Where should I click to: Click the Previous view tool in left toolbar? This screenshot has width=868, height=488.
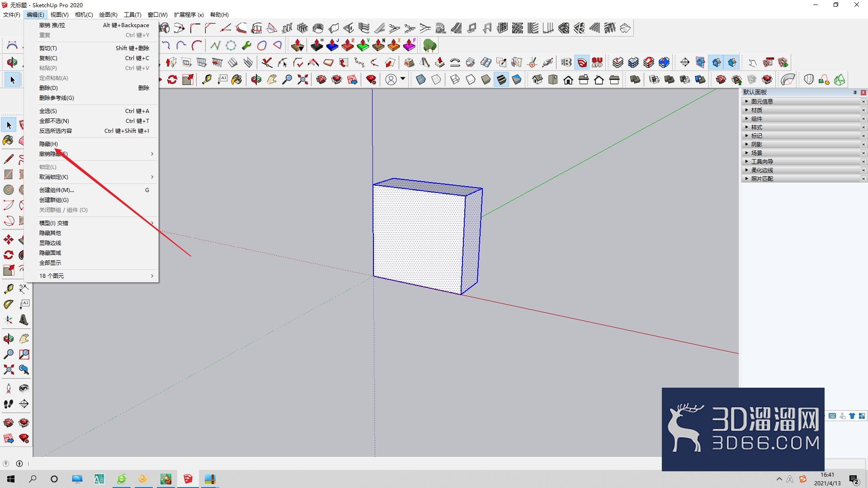click(x=24, y=370)
